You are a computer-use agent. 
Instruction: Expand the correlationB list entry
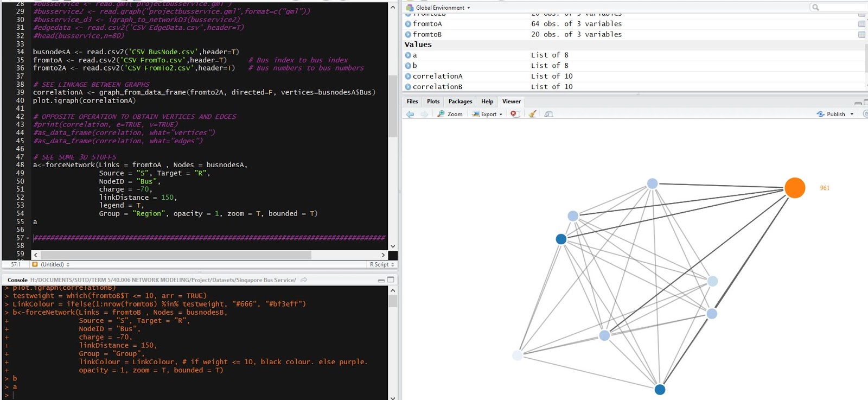coord(408,87)
